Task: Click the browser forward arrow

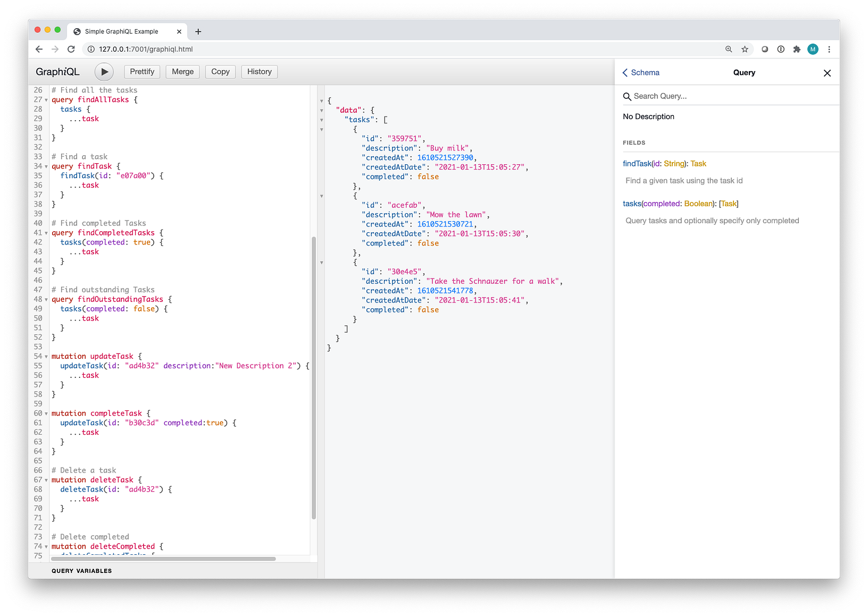Action: click(55, 49)
